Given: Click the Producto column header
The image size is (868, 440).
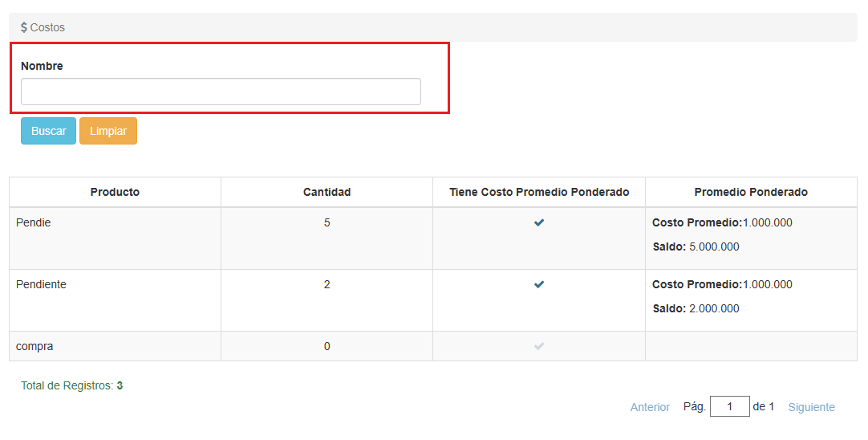Looking at the screenshot, I should tap(115, 192).
